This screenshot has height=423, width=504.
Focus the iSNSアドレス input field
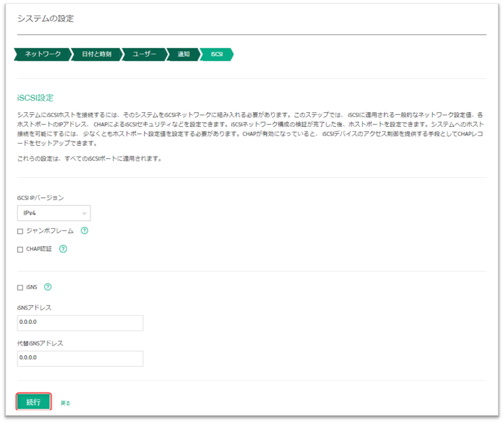[x=80, y=323]
